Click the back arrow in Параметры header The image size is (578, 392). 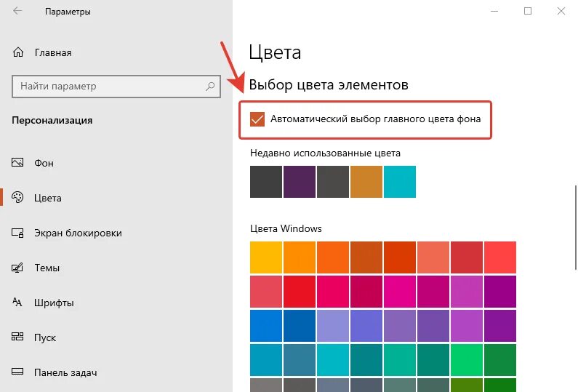click(17, 11)
